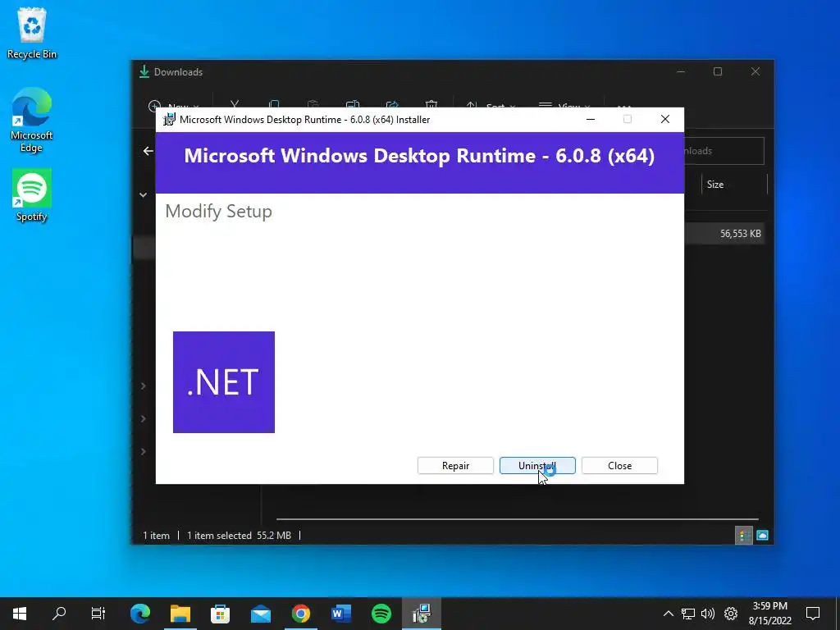Click the installer taskbar icon
The width and height of the screenshot is (840, 630).
tap(422, 614)
